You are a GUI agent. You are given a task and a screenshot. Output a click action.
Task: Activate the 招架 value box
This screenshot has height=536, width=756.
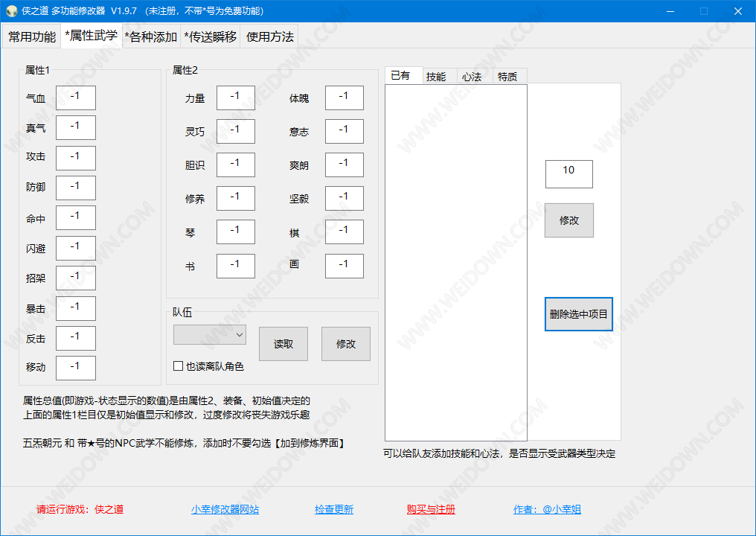76,278
